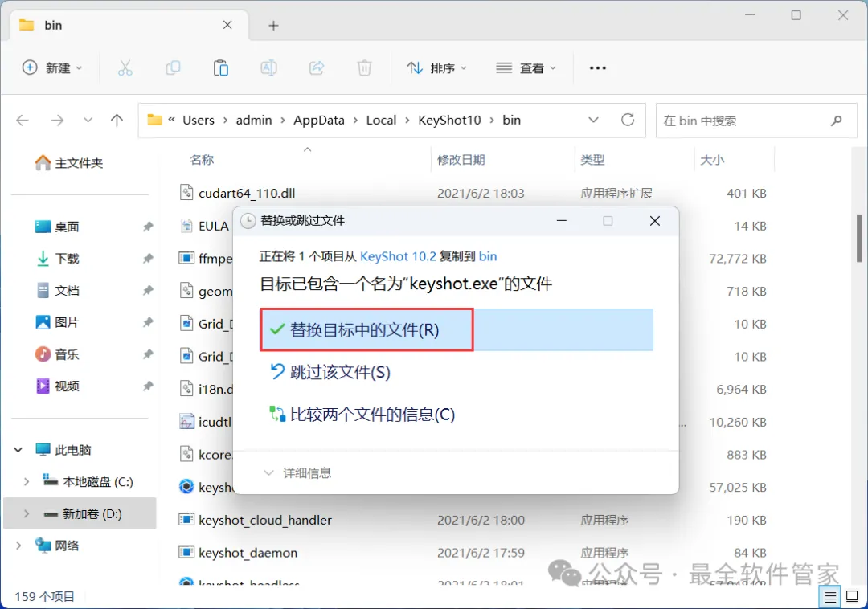Select the cudart64_110.dll file
868x609 pixels.
coord(247,193)
